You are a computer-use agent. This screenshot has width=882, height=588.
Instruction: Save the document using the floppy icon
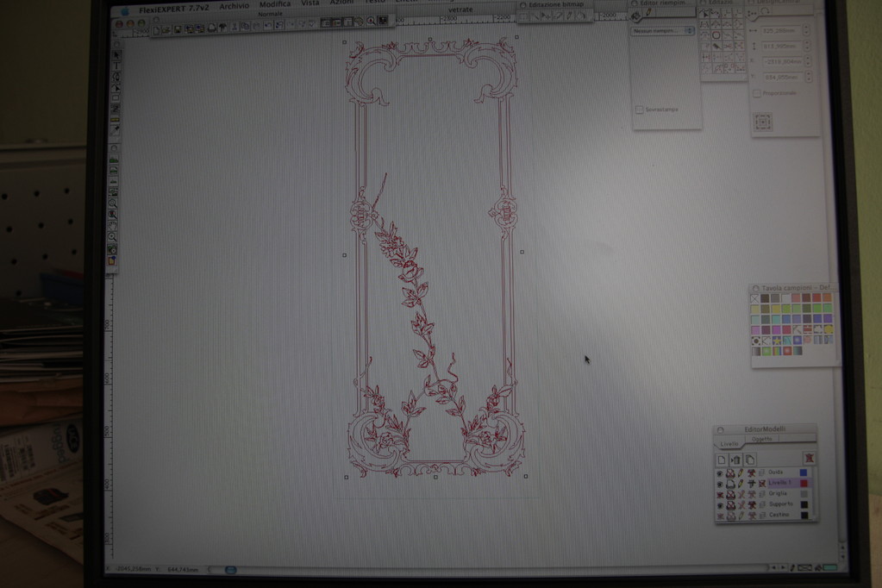pos(178,29)
